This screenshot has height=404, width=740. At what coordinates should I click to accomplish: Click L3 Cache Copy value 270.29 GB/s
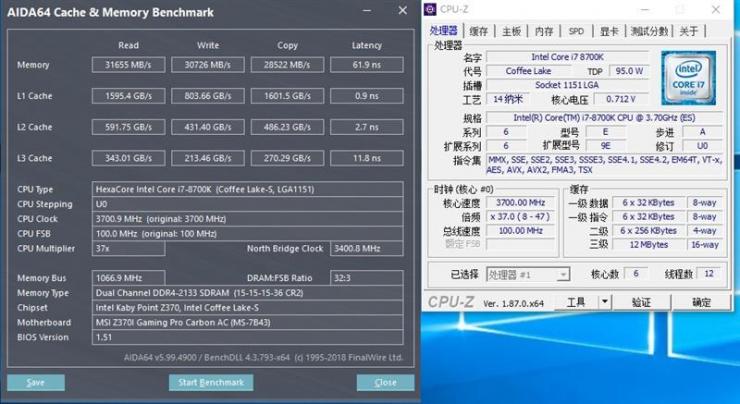click(287, 158)
